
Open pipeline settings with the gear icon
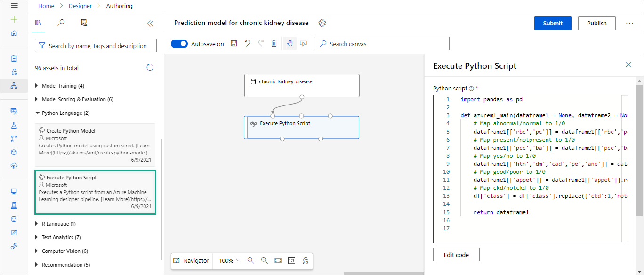click(x=322, y=23)
